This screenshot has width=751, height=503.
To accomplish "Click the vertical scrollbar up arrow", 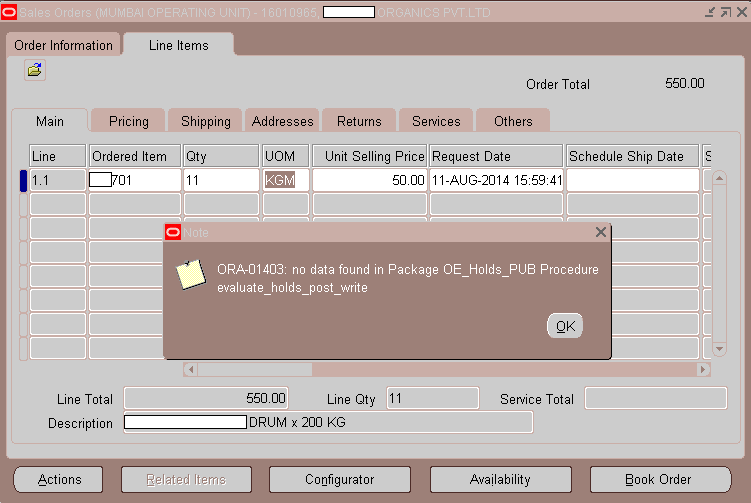I will click(719, 178).
